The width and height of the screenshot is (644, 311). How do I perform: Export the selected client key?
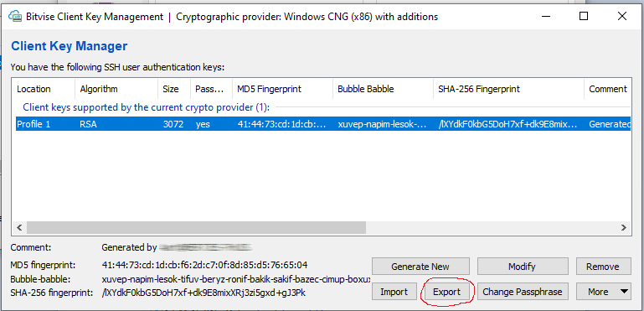pyautogui.click(x=447, y=292)
